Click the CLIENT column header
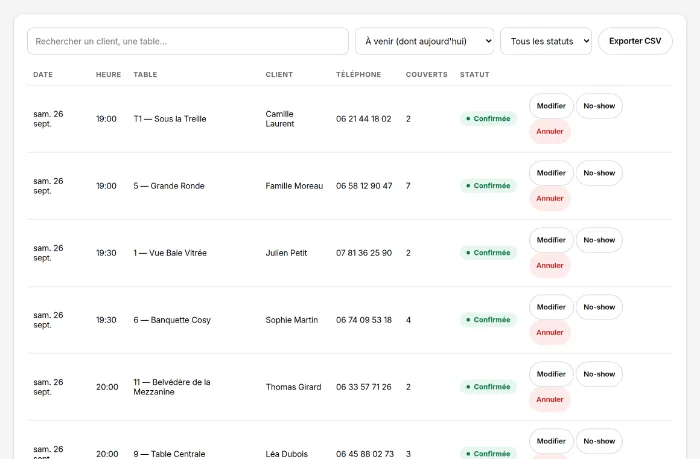The width and height of the screenshot is (700, 459). pyautogui.click(x=279, y=75)
